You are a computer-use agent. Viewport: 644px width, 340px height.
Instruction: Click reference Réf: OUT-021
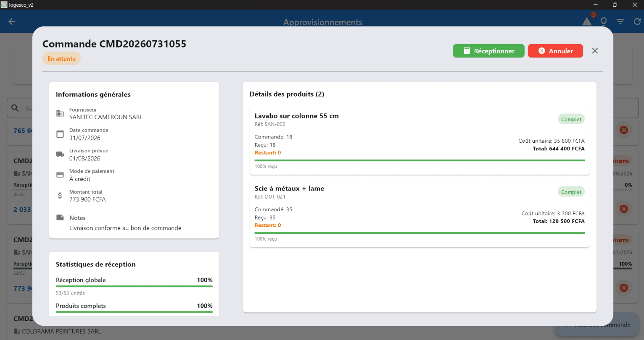tap(270, 197)
